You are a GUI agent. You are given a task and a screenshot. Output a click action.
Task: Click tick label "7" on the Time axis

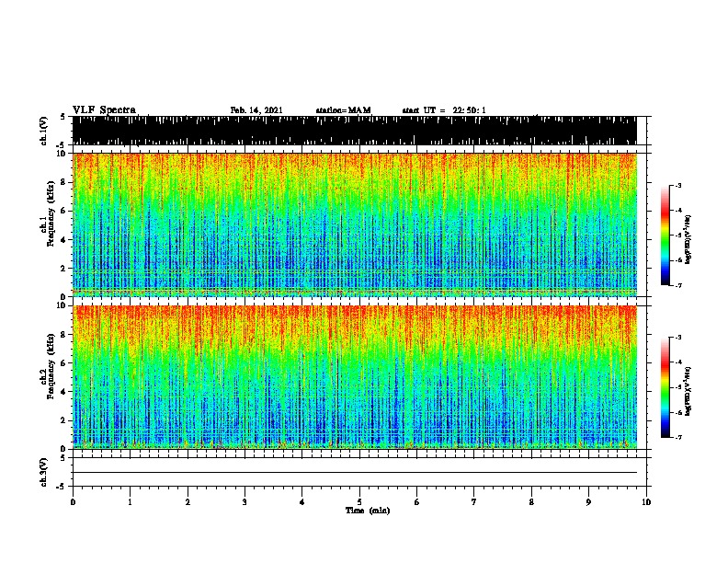pos(474,502)
